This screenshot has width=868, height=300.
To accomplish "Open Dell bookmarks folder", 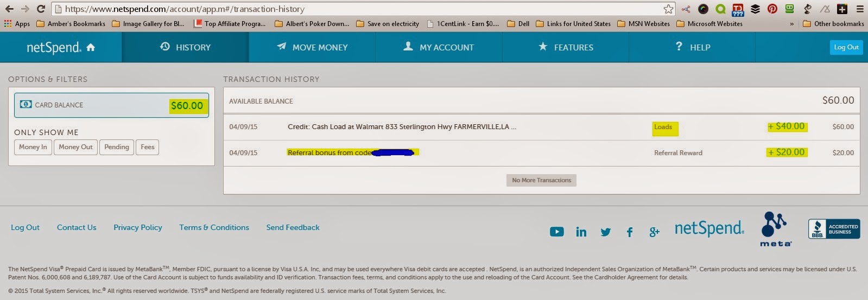I will click(x=518, y=23).
